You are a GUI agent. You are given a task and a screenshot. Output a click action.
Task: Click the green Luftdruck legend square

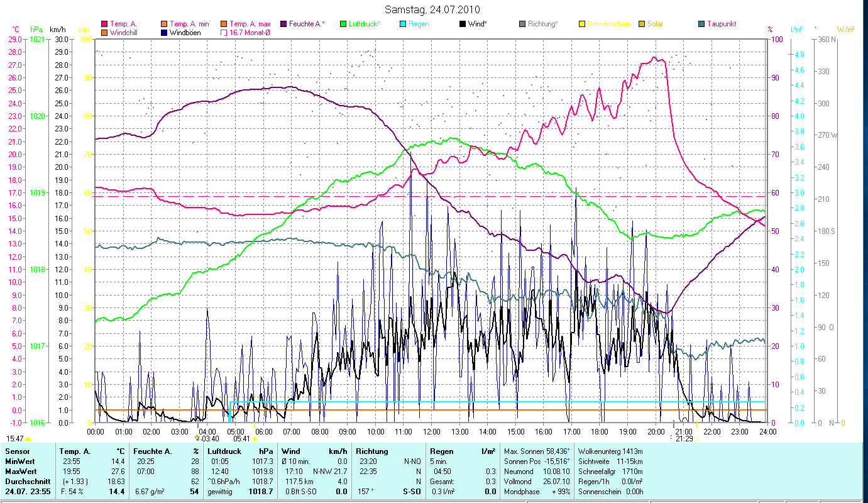tap(343, 24)
